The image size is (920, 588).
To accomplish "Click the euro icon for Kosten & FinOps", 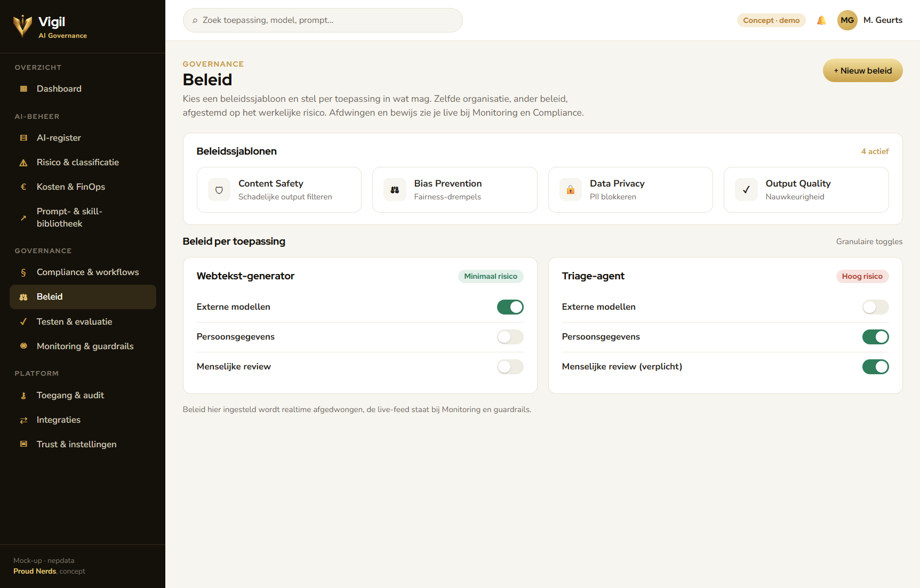I will (x=23, y=187).
